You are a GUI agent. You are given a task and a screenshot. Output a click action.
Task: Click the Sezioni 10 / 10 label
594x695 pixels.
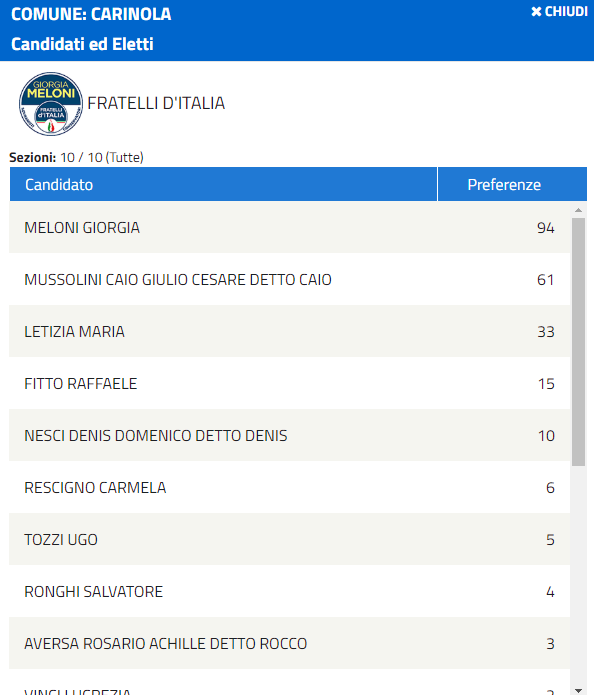76,157
